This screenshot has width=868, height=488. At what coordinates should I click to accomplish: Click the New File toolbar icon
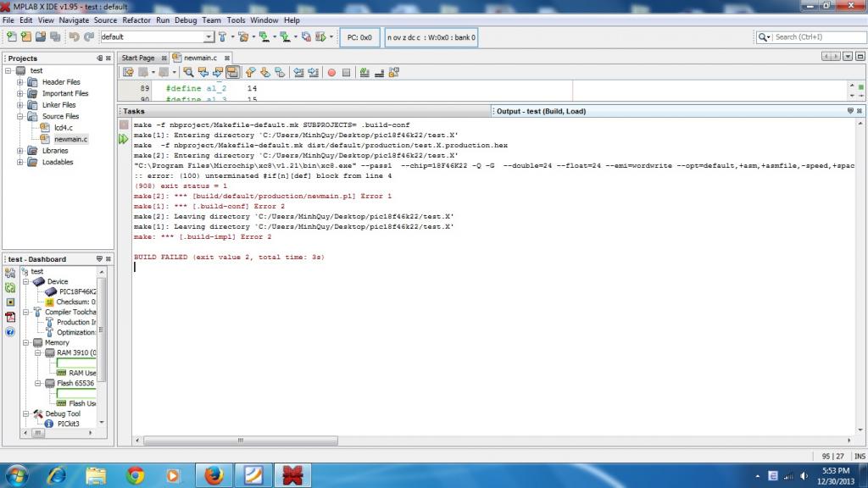pyautogui.click(x=12, y=37)
